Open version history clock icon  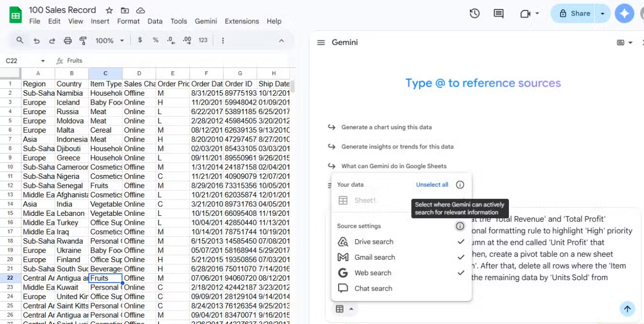[474, 13]
